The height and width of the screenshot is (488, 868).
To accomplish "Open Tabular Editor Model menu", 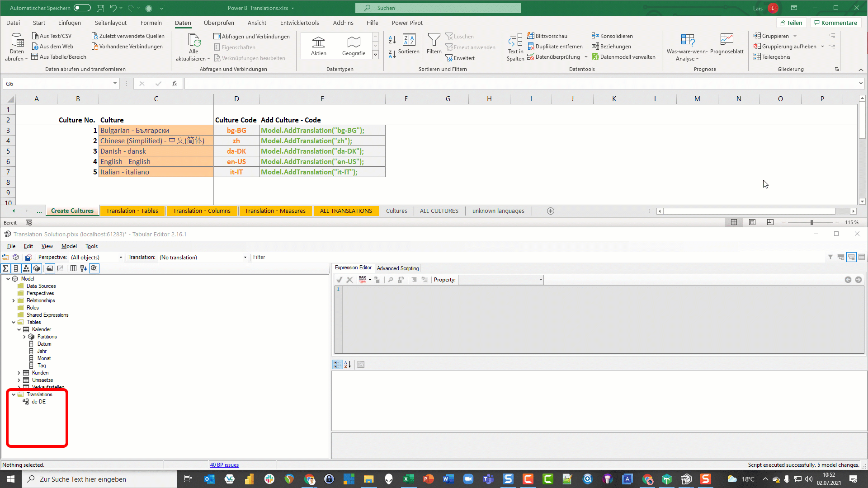I will click(69, 246).
